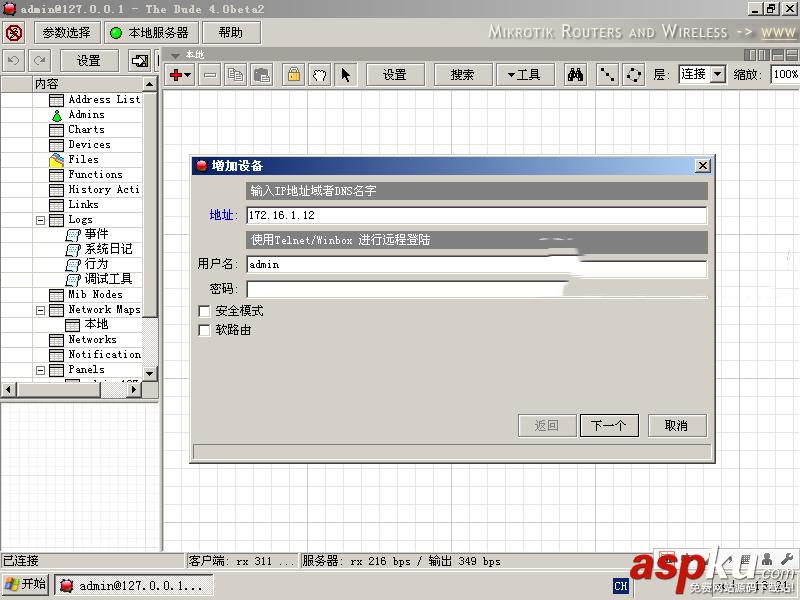Click the 返回 button in dialog
The image size is (800, 600).
pyautogui.click(x=547, y=426)
